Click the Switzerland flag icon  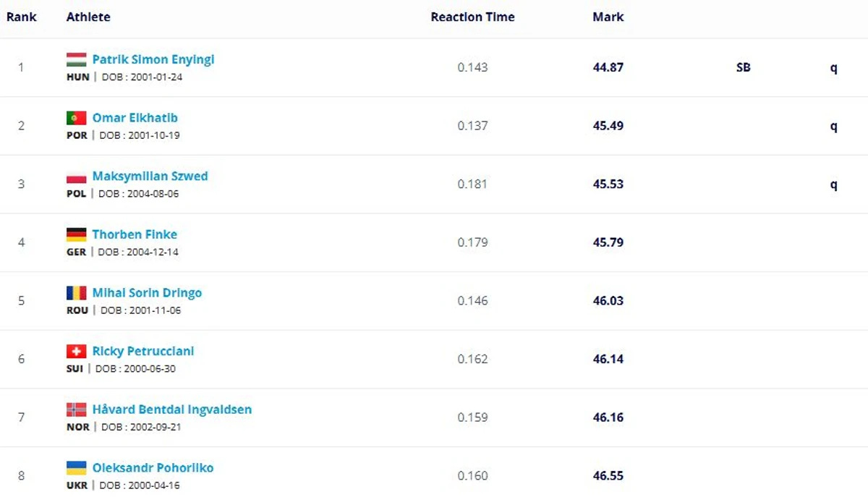76,352
